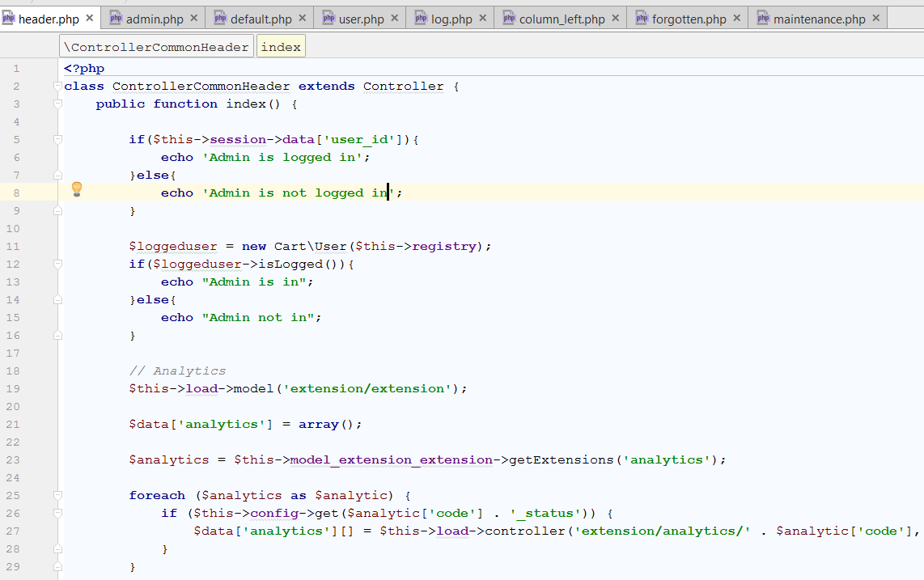Close the forgotten.php tab

(x=737, y=19)
